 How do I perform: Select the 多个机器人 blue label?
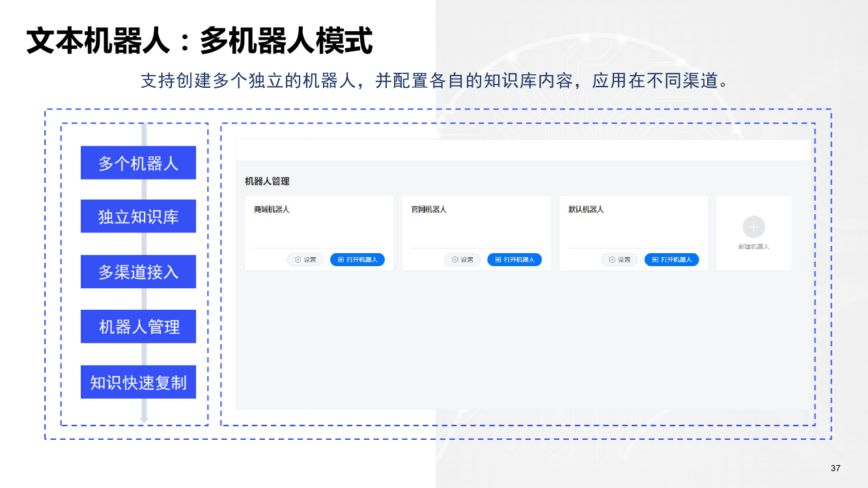click(x=138, y=163)
